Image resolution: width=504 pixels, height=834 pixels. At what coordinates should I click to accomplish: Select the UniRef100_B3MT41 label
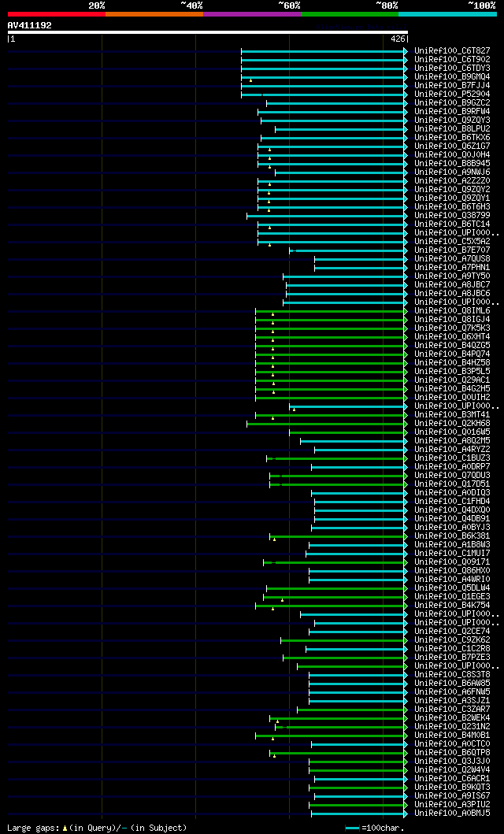point(453,415)
